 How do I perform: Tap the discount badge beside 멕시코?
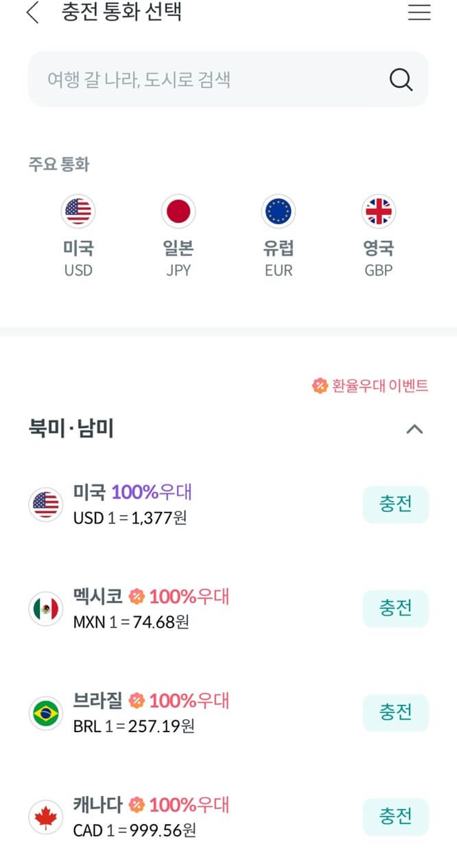tap(137, 597)
